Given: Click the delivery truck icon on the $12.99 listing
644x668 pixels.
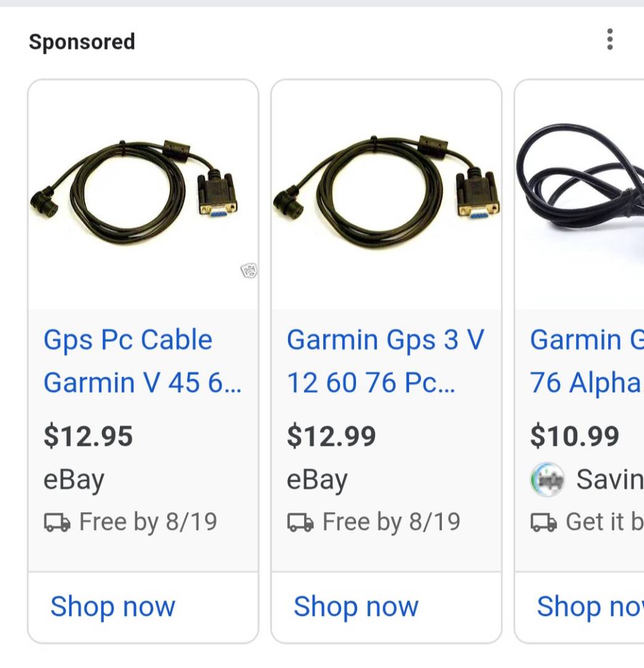Looking at the screenshot, I should (x=300, y=523).
